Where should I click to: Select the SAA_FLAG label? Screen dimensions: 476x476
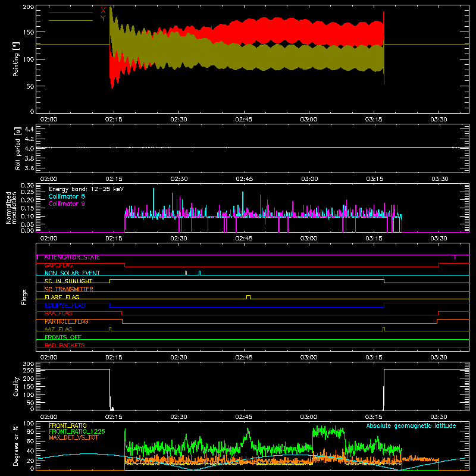click(x=58, y=314)
